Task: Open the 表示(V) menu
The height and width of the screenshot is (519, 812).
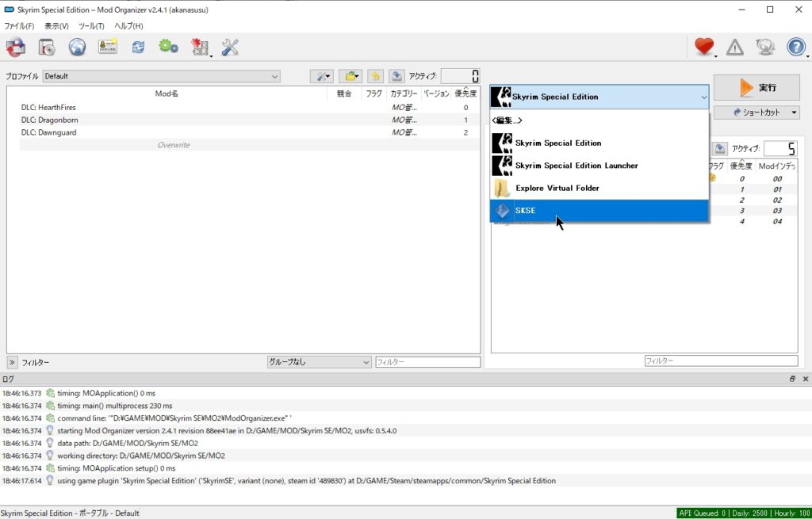Action: click(x=56, y=26)
